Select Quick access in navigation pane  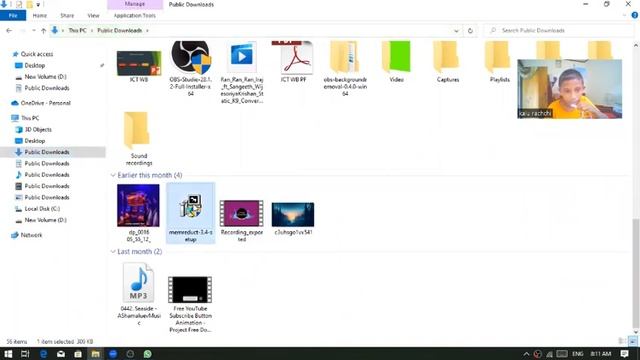[x=37, y=54]
